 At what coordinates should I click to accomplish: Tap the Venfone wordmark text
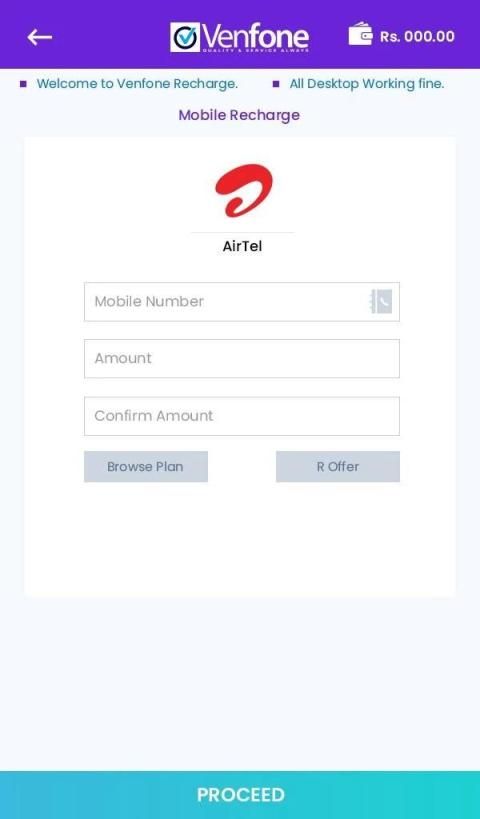(255, 36)
